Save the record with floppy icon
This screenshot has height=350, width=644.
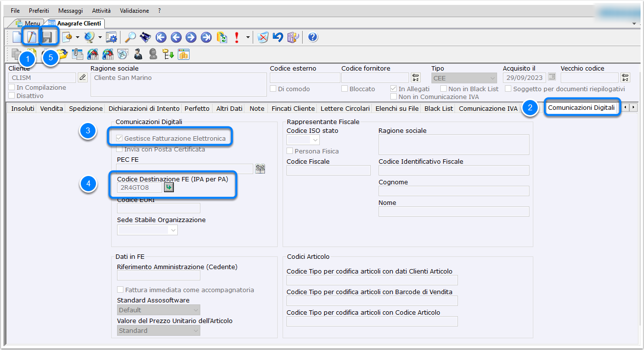[48, 37]
